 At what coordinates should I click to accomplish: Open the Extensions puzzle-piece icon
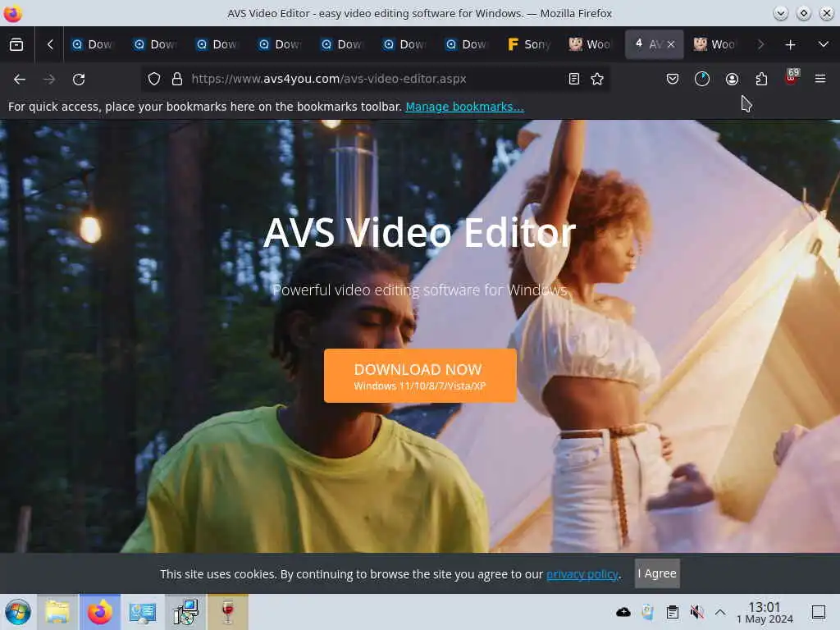click(761, 80)
